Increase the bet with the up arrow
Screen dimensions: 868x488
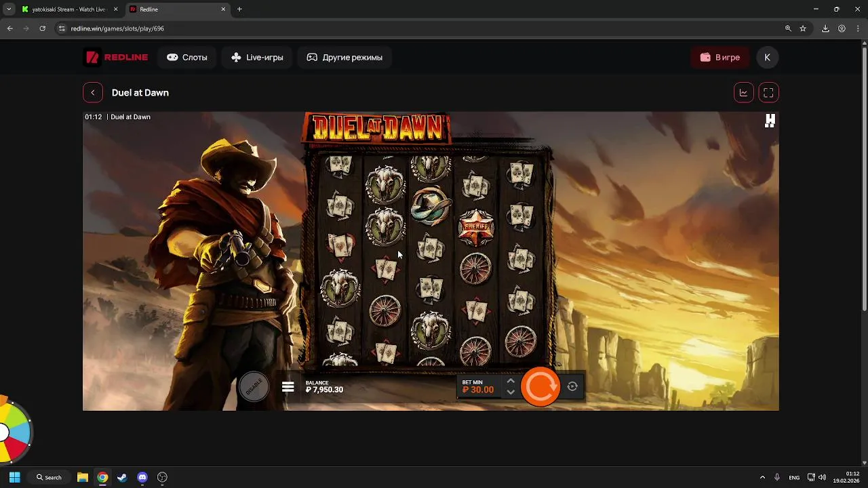(511, 381)
